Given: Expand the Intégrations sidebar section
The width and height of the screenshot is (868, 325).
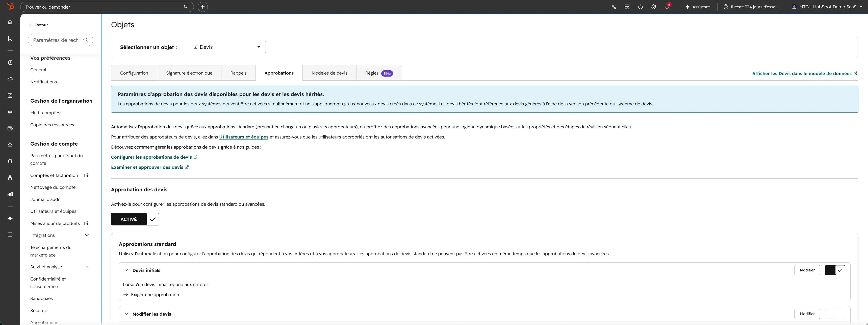Looking at the screenshot, I should [x=87, y=235].
